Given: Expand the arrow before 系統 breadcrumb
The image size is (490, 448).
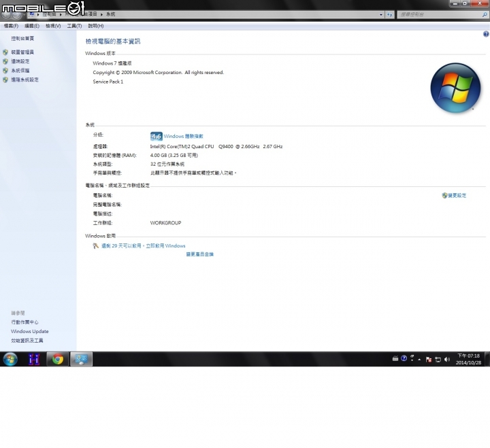Looking at the screenshot, I should coord(101,14).
